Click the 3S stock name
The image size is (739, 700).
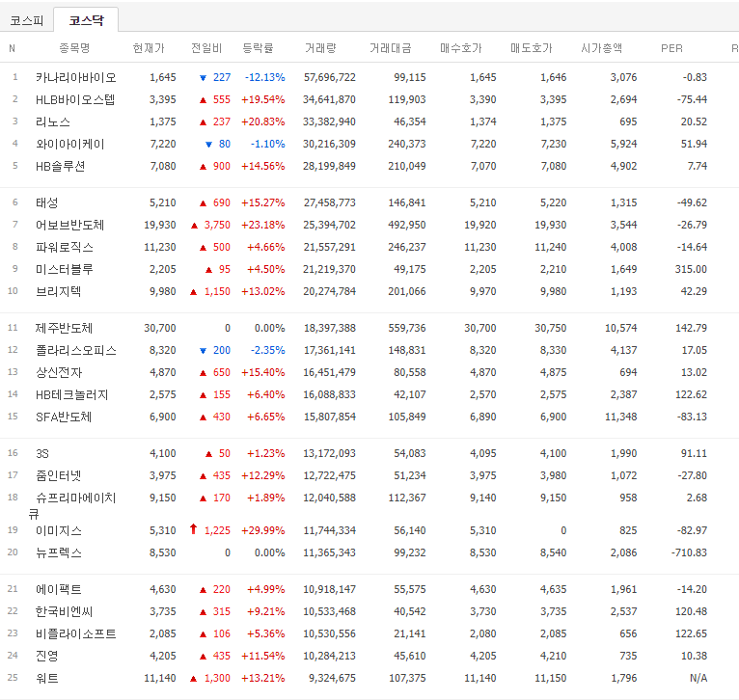[x=42, y=453]
